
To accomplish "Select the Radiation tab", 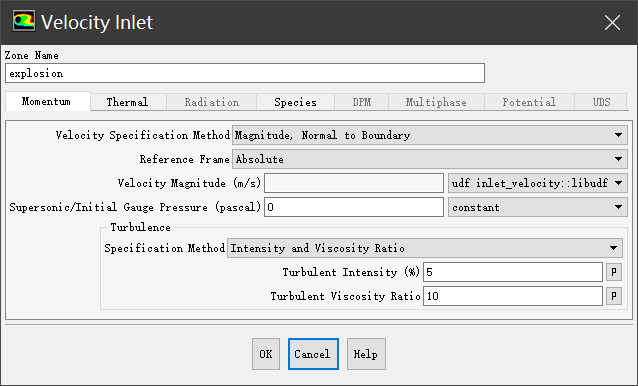I will point(212,102).
